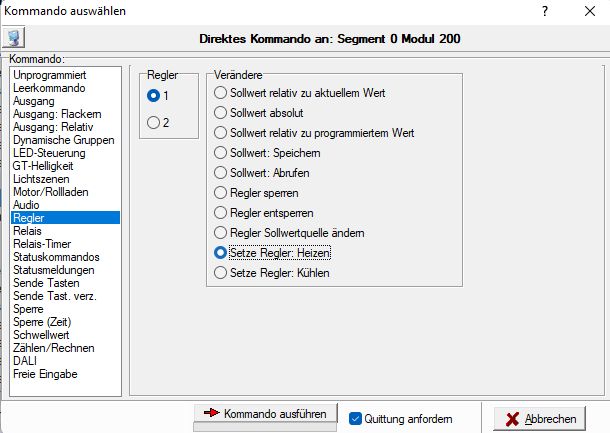
Task: Select Regler entsperren radio option
Action: pos(221,213)
